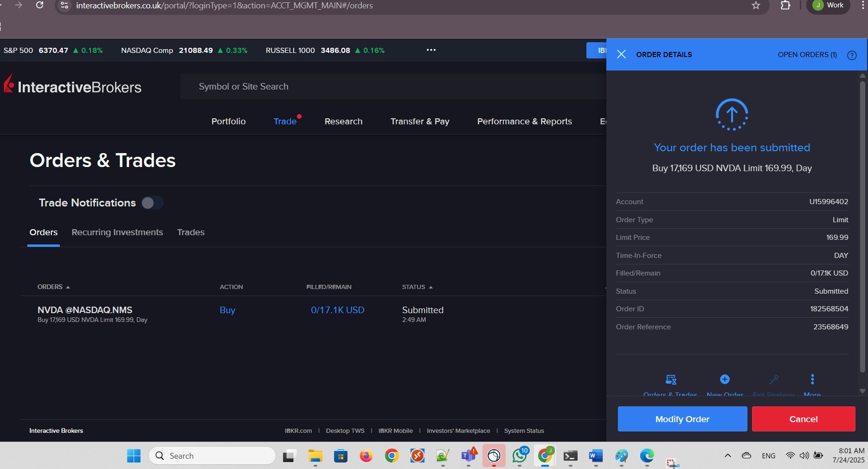Show hidden system tray icons chevron

(727, 456)
